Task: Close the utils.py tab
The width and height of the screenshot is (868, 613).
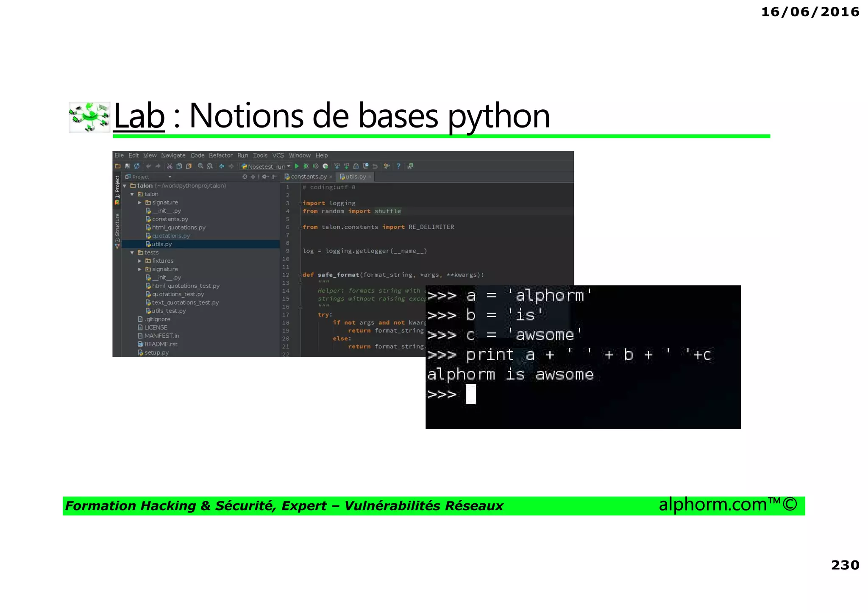Action: click(x=370, y=177)
